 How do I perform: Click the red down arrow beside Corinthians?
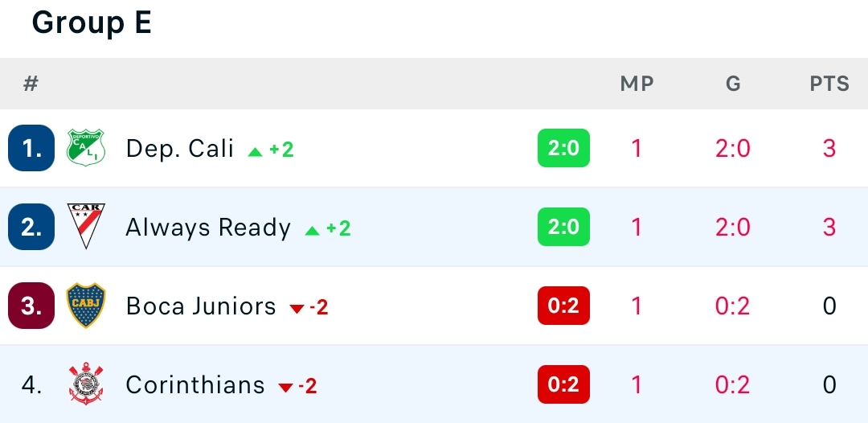285,387
